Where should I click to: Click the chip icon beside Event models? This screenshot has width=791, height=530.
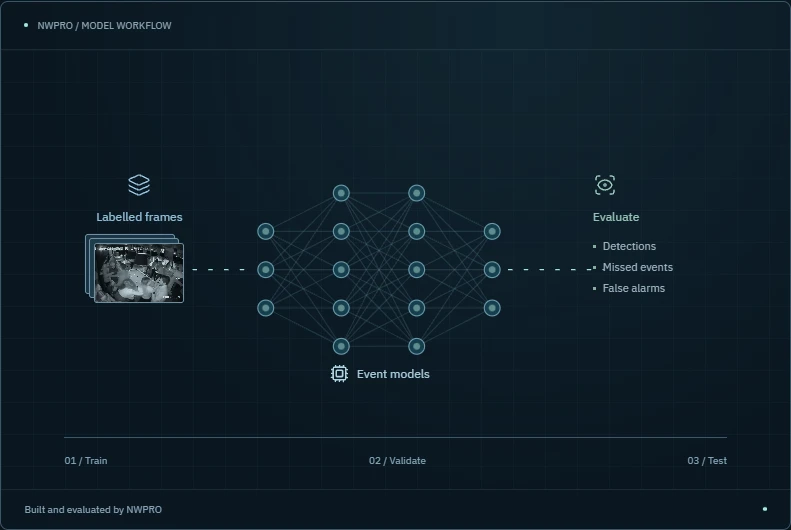click(340, 374)
